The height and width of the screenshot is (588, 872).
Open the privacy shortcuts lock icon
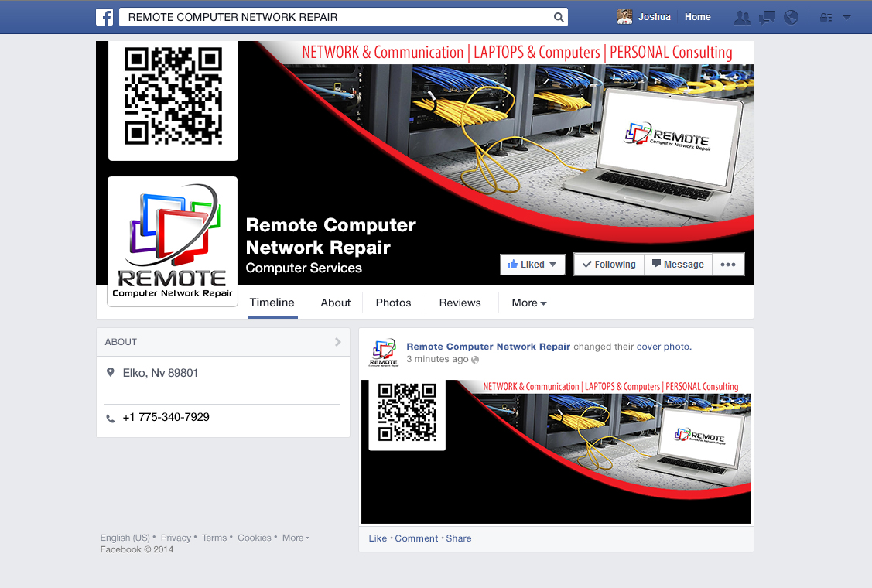826,17
